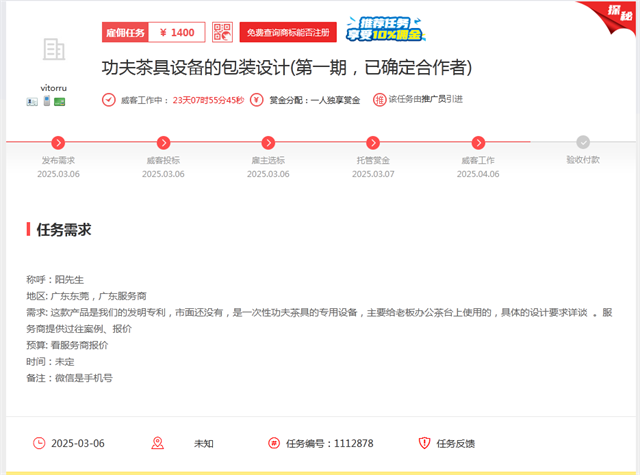This screenshot has height=475, width=640.
Task: Click the 推荐任务 享受10%佣金 banner
Action: 385,29
